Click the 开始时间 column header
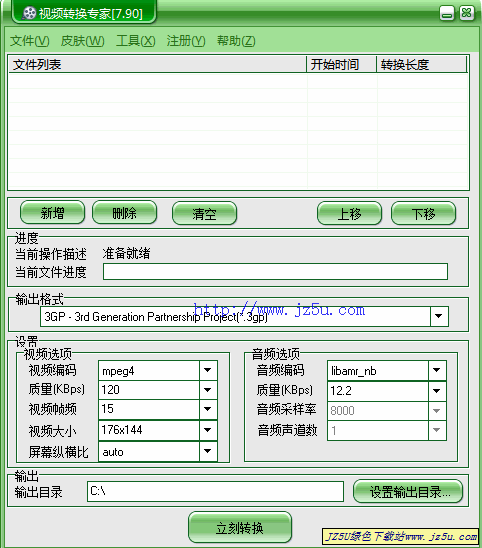 point(341,64)
